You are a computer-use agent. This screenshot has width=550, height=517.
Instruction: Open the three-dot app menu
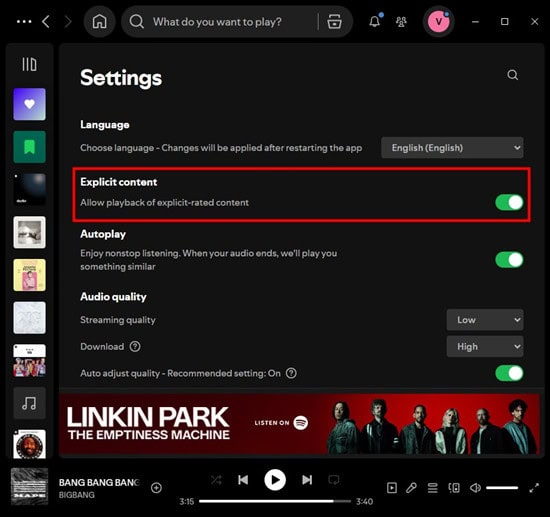click(x=24, y=22)
